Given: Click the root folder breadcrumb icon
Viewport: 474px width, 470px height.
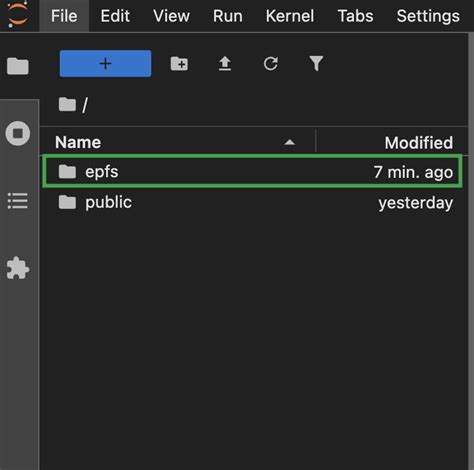Looking at the screenshot, I should coord(67,104).
